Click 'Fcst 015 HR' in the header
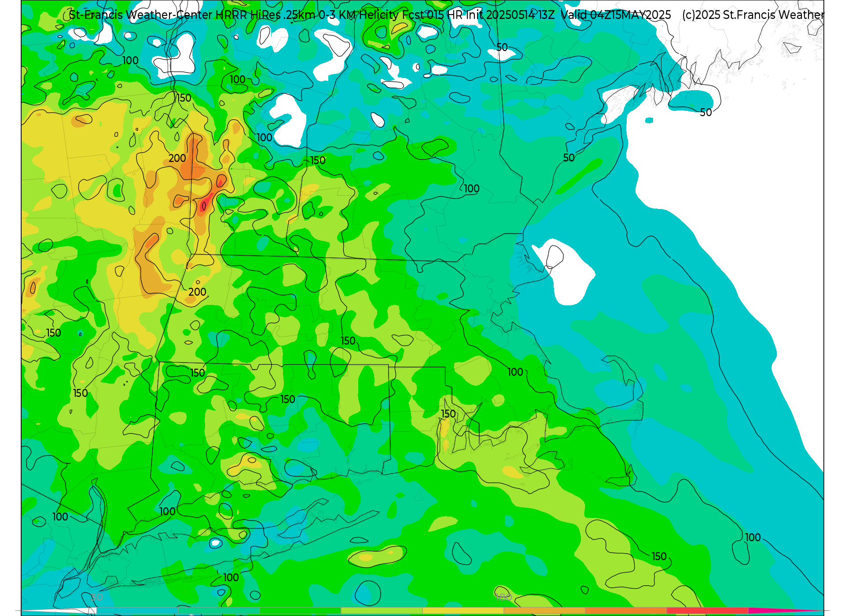 click(433, 15)
